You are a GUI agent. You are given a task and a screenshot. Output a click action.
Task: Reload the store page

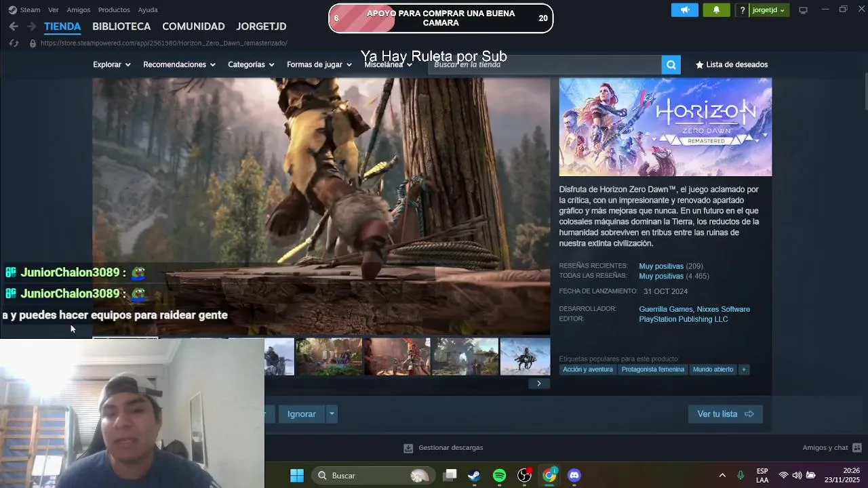click(14, 43)
